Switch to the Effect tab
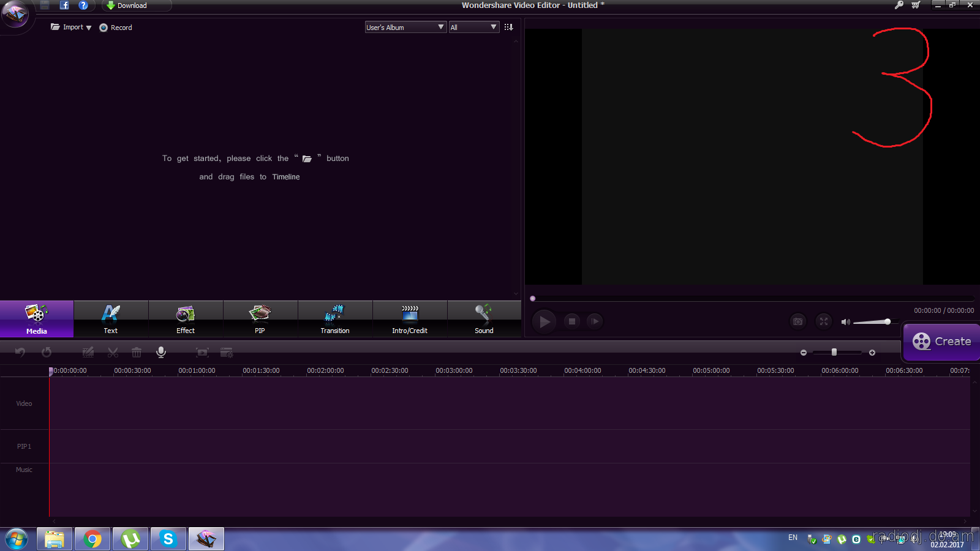980x551 pixels. point(186,319)
